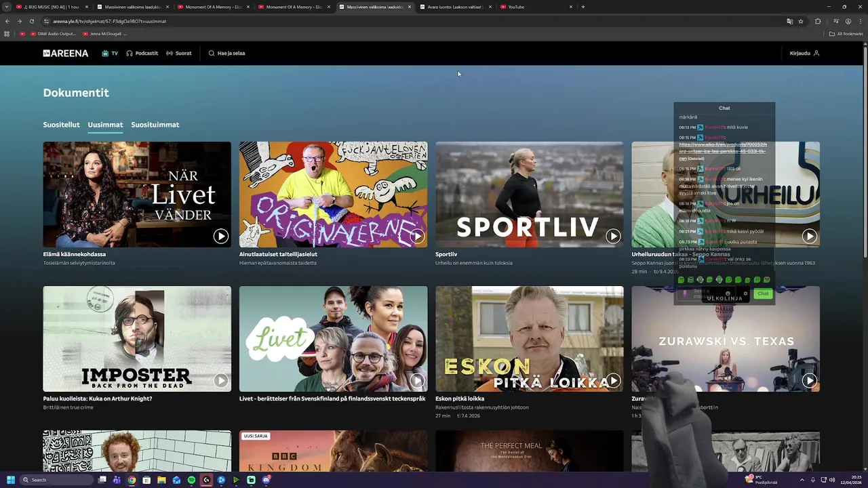
Task: Switch to the BUG MUSIC browser tab
Action: [x=52, y=7]
